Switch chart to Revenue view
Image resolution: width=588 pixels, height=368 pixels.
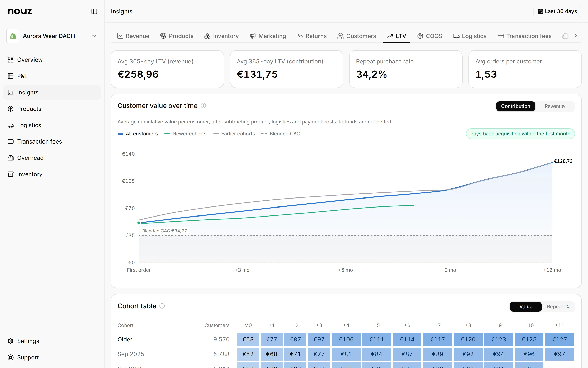click(x=555, y=106)
